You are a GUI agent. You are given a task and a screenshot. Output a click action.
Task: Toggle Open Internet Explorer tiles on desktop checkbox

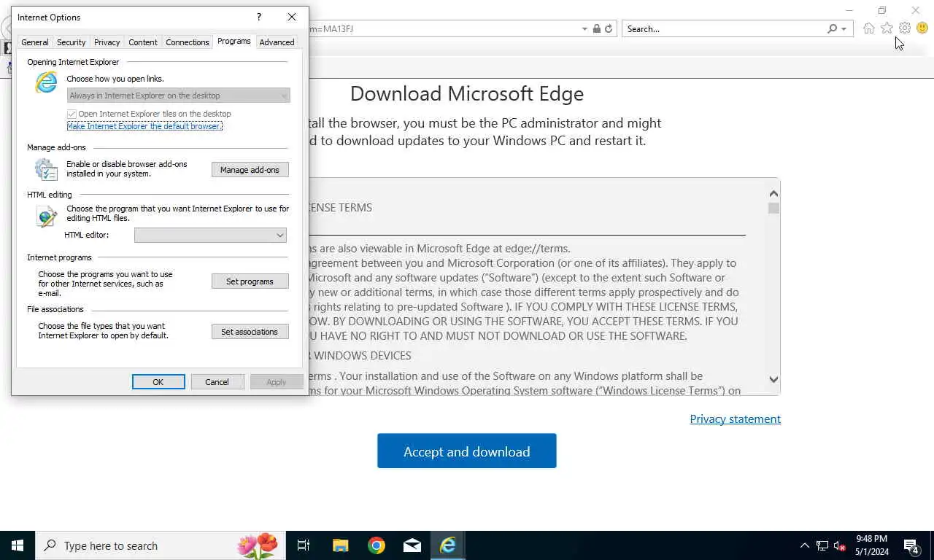pos(72,114)
